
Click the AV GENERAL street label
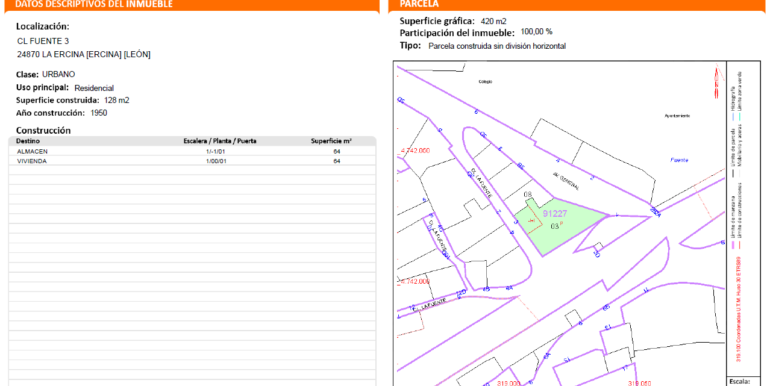(x=566, y=181)
